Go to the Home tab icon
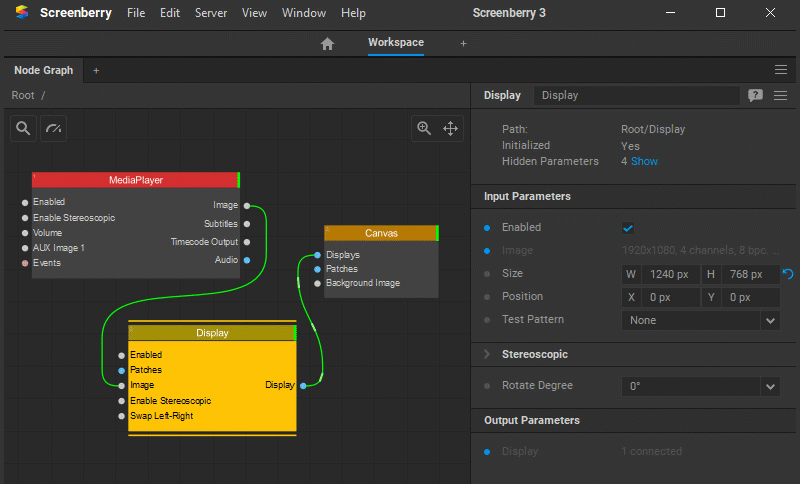 click(328, 44)
